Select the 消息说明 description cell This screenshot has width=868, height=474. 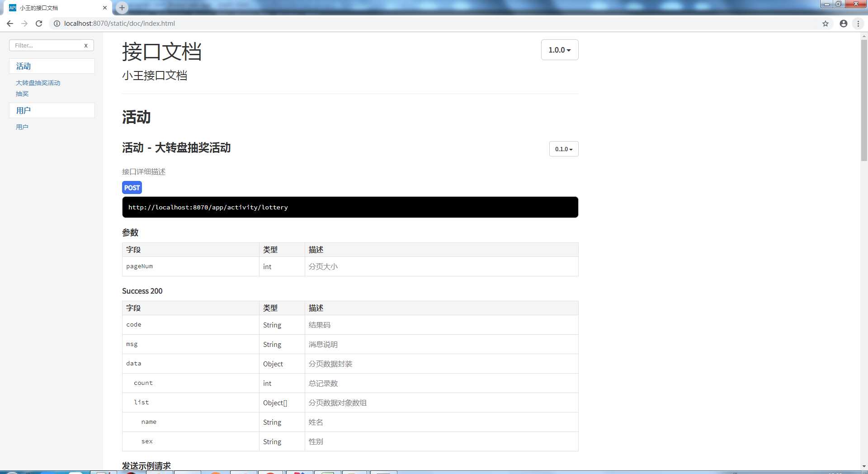pos(441,344)
